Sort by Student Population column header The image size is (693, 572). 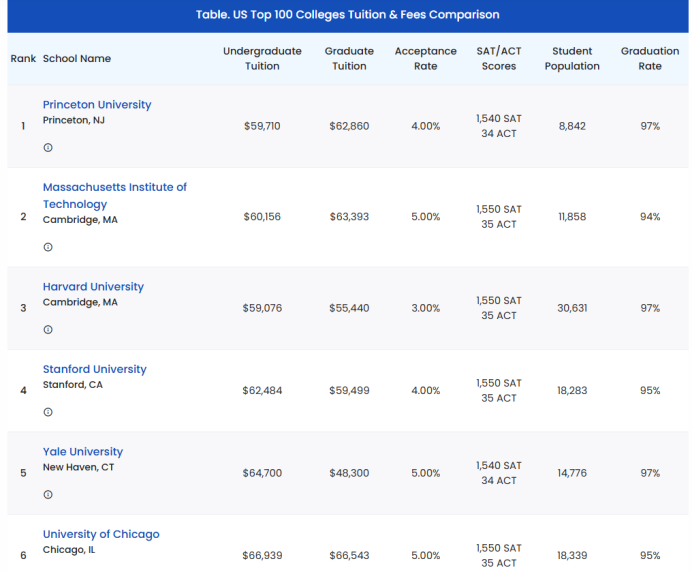tap(572, 58)
